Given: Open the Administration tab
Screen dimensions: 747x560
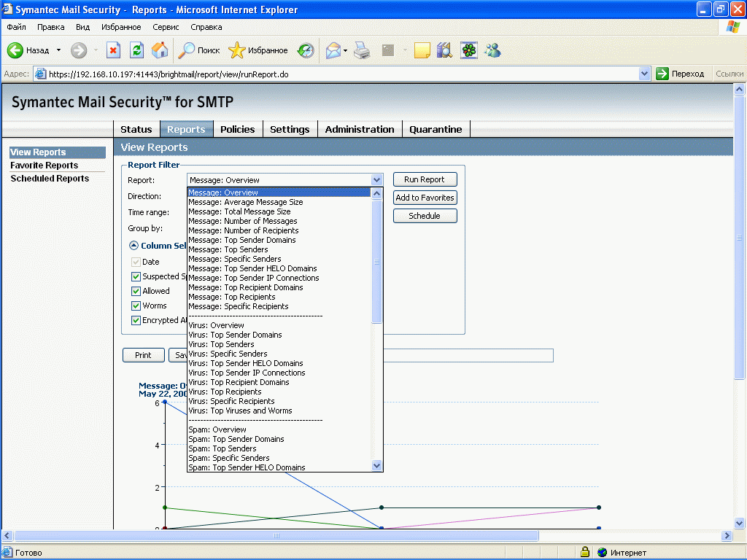Looking at the screenshot, I should click(360, 129).
